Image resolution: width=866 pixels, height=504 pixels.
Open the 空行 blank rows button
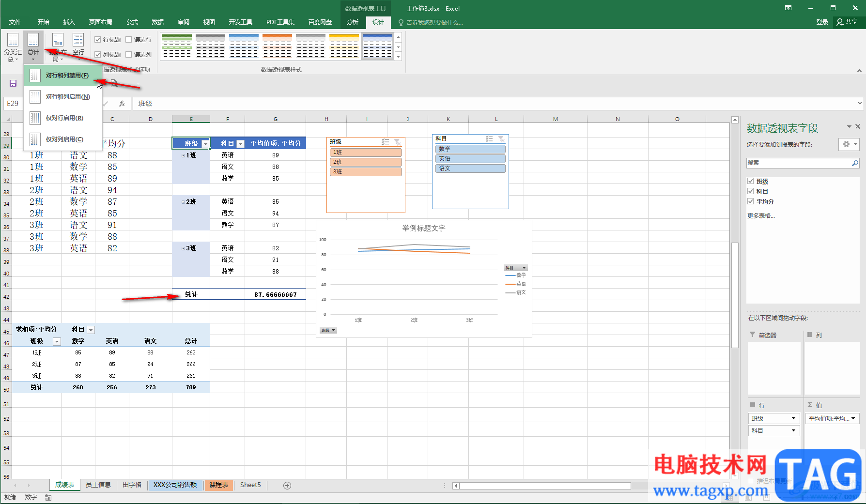click(x=78, y=47)
